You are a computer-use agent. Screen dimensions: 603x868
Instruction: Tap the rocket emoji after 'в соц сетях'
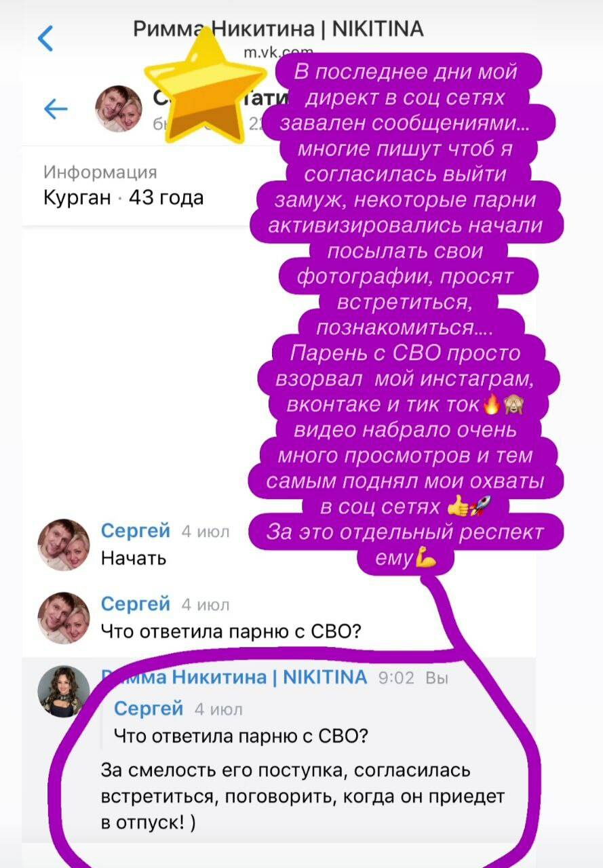(480, 506)
